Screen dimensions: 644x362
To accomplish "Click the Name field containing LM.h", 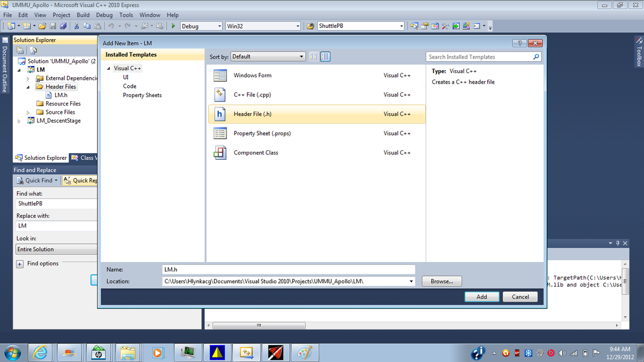I will (x=289, y=270).
